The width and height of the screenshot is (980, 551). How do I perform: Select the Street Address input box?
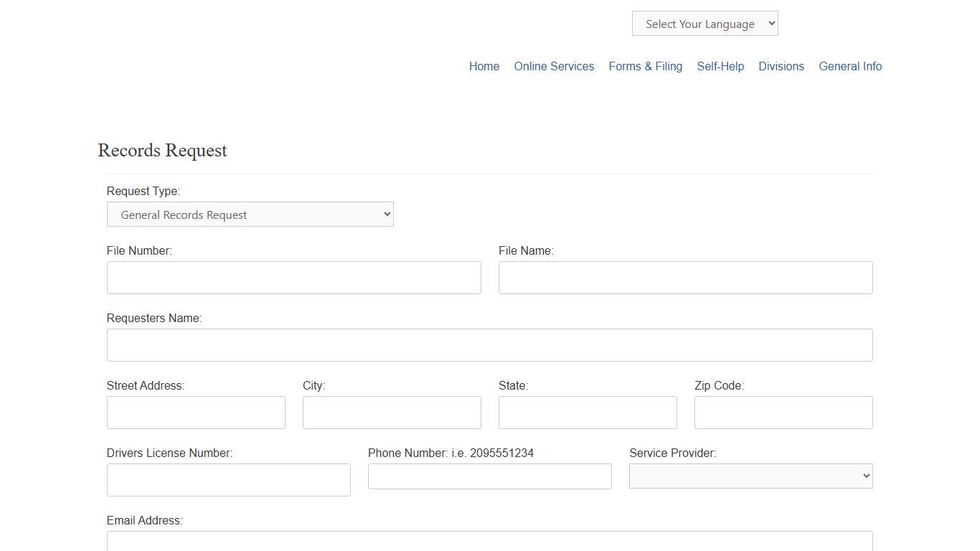(x=196, y=413)
